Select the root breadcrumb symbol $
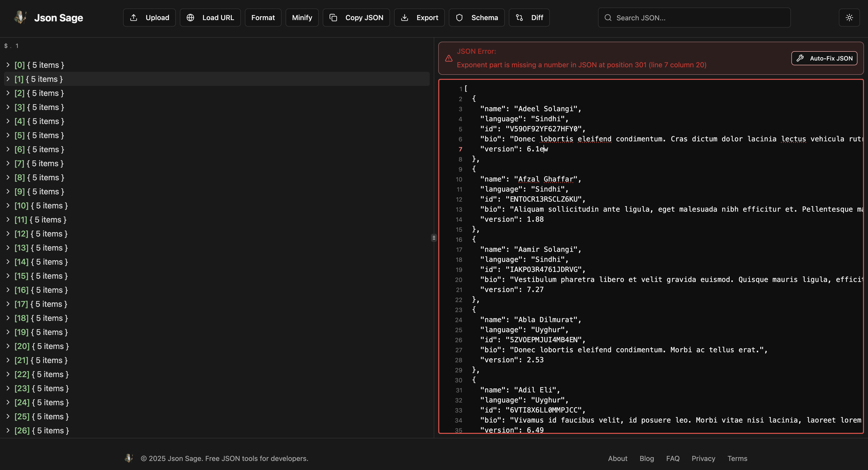Image resolution: width=868 pixels, height=470 pixels. 6,46
